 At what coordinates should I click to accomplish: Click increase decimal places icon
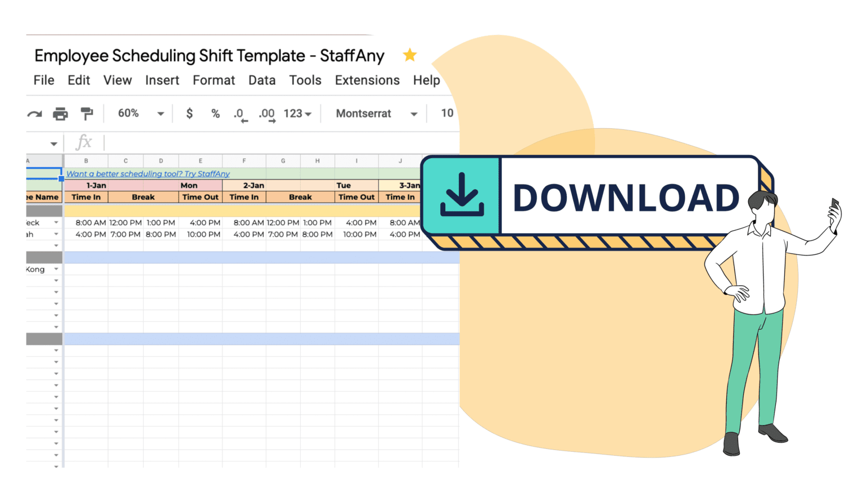(267, 113)
